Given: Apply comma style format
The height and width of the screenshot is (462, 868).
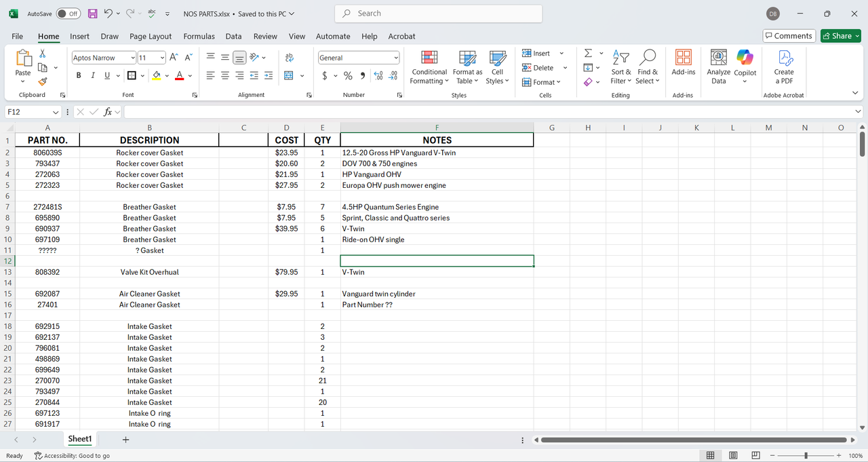Looking at the screenshot, I should pos(363,75).
